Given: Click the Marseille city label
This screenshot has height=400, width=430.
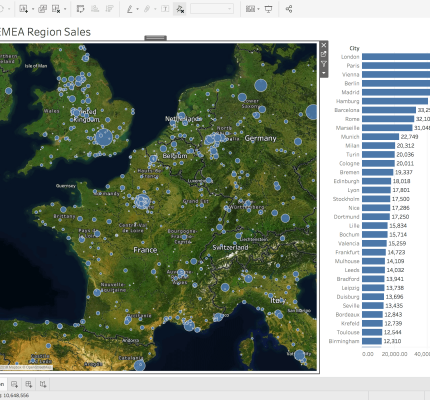Looking at the screenshot, I should pos(348,128).
